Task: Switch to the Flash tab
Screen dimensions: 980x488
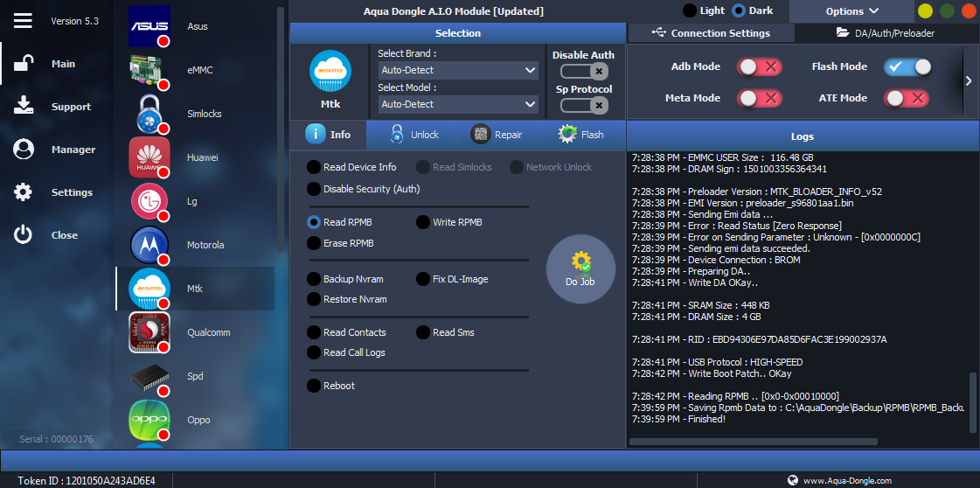Action: [x=581, y=135]
